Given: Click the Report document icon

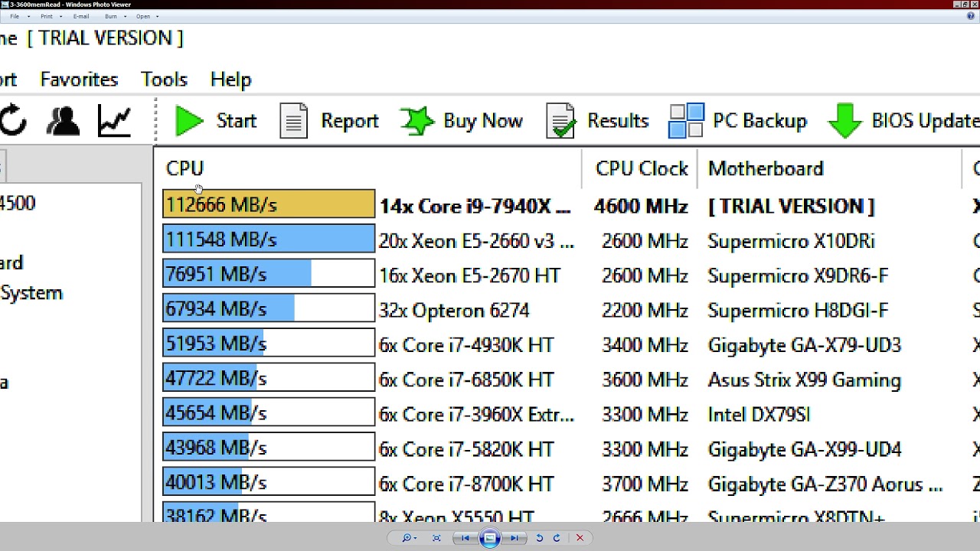Looking at the screenshot, I should pos(293,121).
